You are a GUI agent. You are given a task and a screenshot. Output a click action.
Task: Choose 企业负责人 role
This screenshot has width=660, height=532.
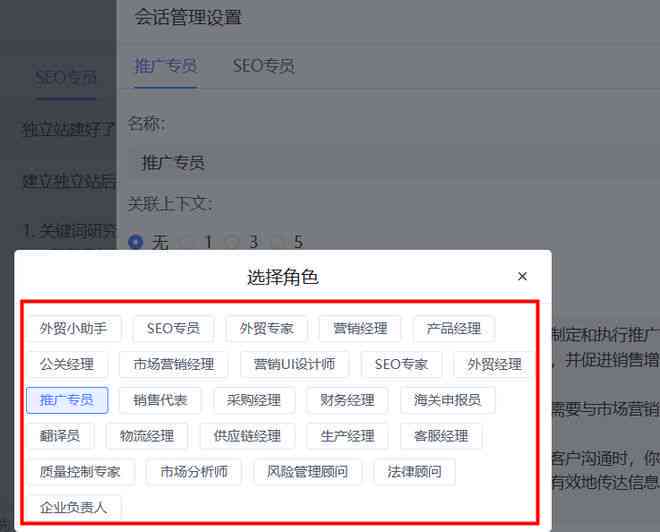74,507
